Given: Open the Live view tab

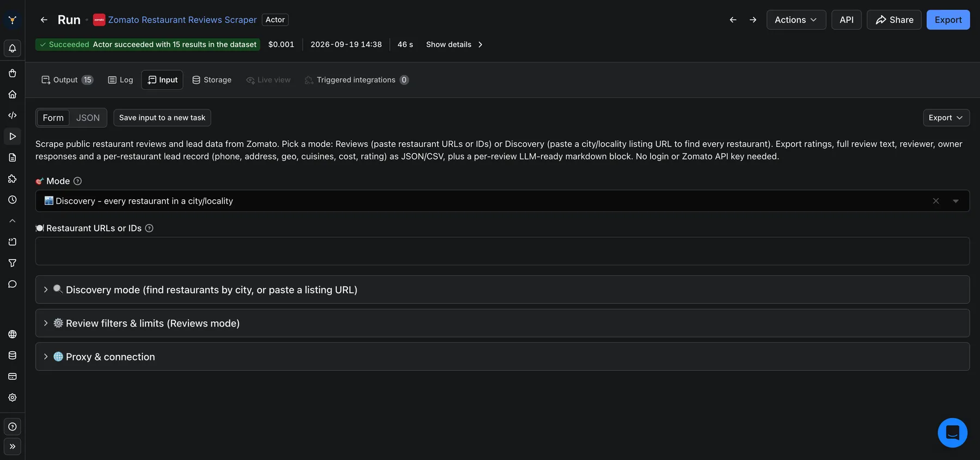Looking at the screenshot, I should pos(268,80).
